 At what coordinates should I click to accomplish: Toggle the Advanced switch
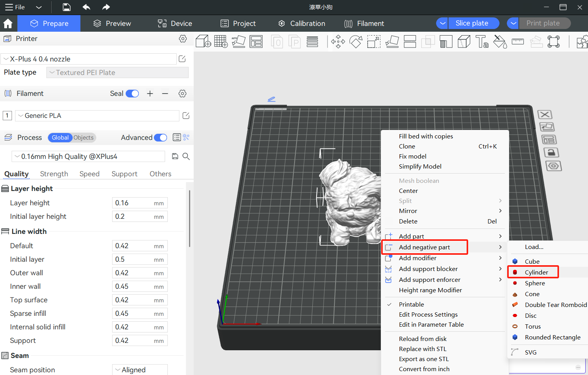point(160,138)
